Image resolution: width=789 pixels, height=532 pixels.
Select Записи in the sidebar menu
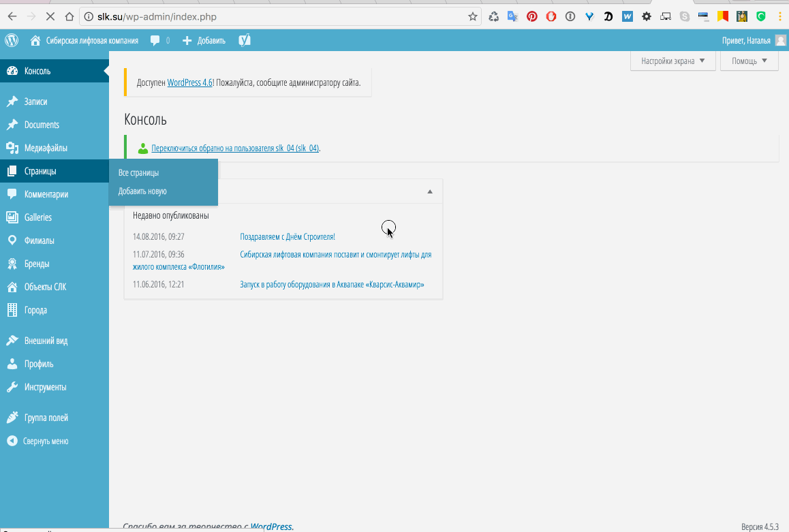[x=55, y=101]
